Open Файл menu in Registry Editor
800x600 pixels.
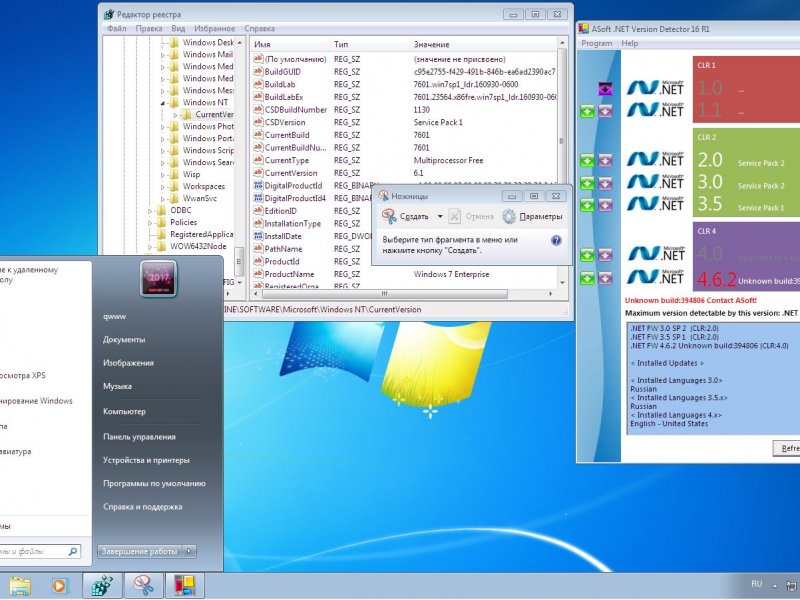(x=117, y=29)
